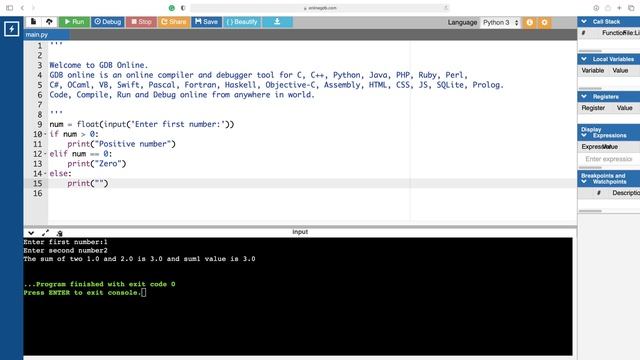Click the privacy shield icon by address bar

[183, 8]
